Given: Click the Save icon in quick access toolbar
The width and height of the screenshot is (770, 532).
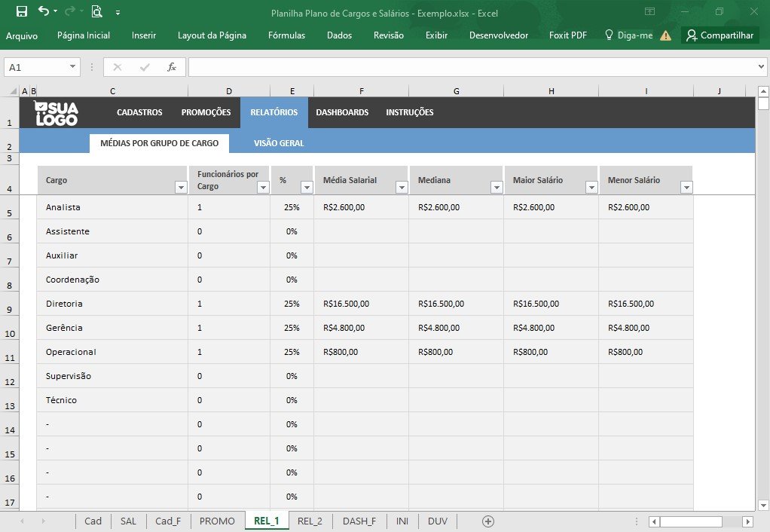Looking at the screenshot, I should pos(22,11).
